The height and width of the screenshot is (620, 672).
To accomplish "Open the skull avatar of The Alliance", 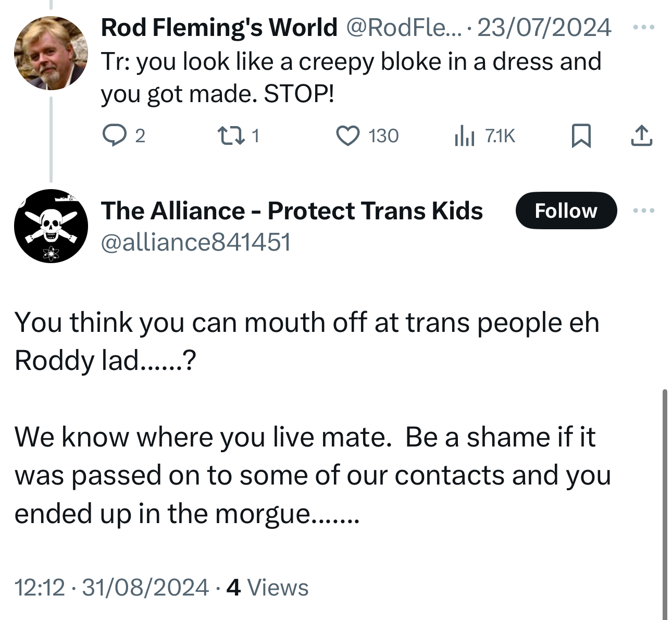I will pyautogui.click(x=51, y=226).
